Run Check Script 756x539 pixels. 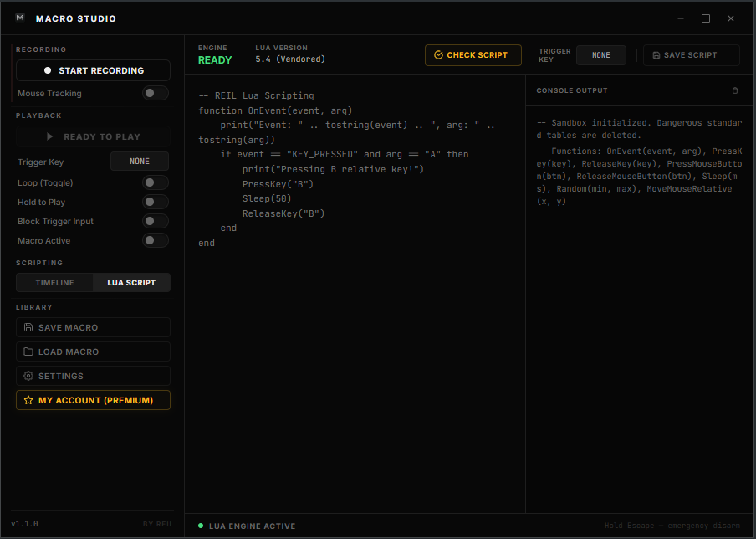point(473,55)
